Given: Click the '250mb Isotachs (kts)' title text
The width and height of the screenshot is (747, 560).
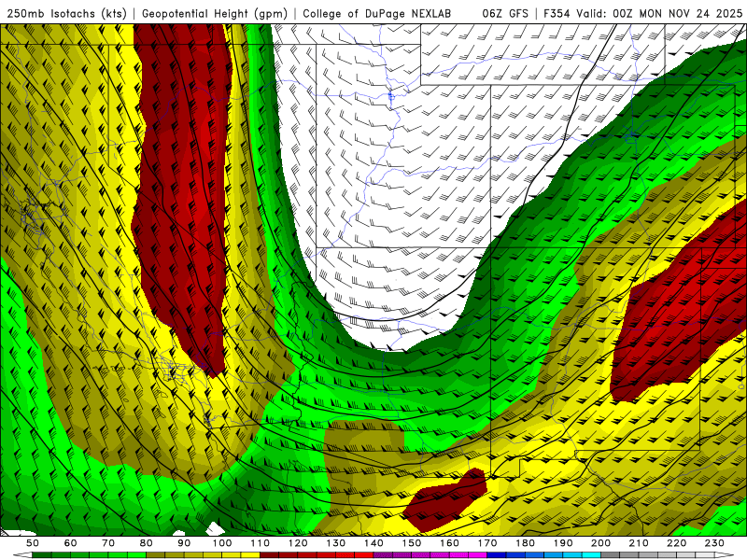Looking at the screenshot, I should (x=67, y=14).
